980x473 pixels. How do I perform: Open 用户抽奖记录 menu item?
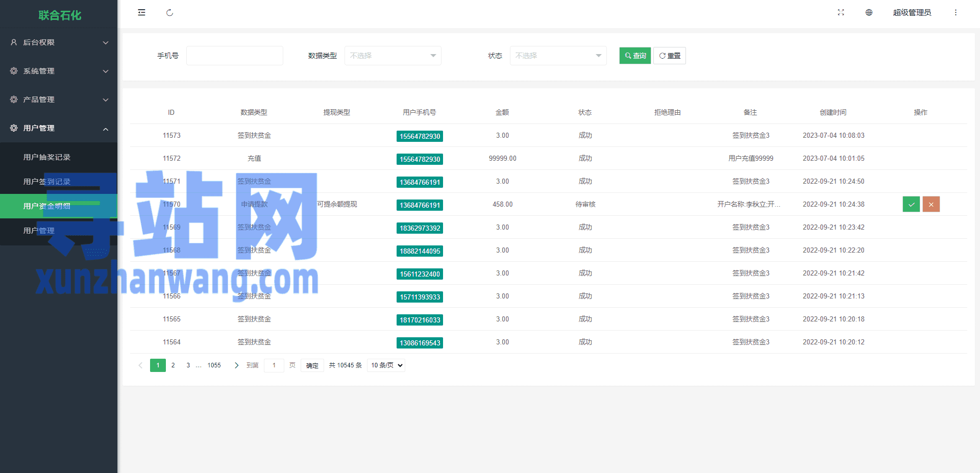point(59,157)
